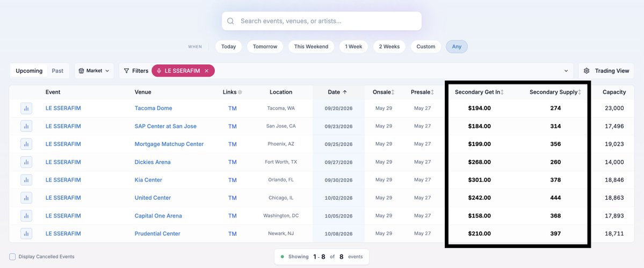The width and height of the screenshot is (644, 268).
Task: Click the Links column settings gear
Action: [x=240, y=92]
